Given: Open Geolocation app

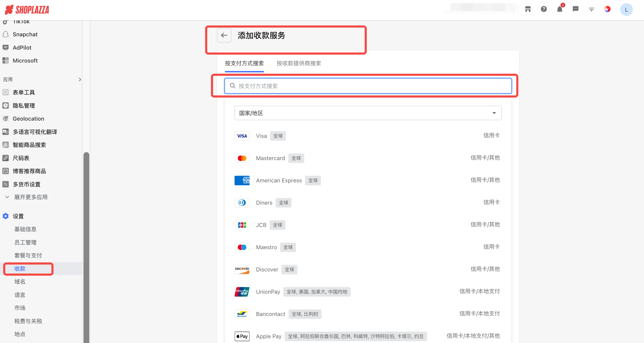Looking at the screenshot, I should [28, 119].
